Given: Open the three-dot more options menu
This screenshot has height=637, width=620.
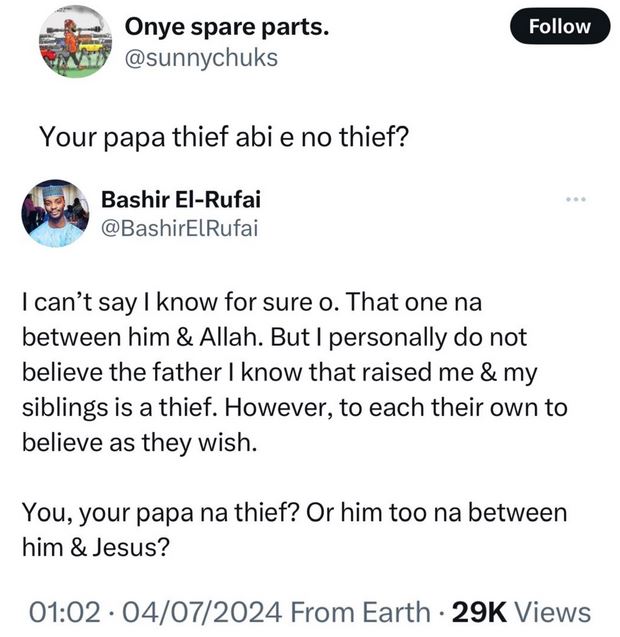Looking at the screenshot, I should (x=573, y=200).
